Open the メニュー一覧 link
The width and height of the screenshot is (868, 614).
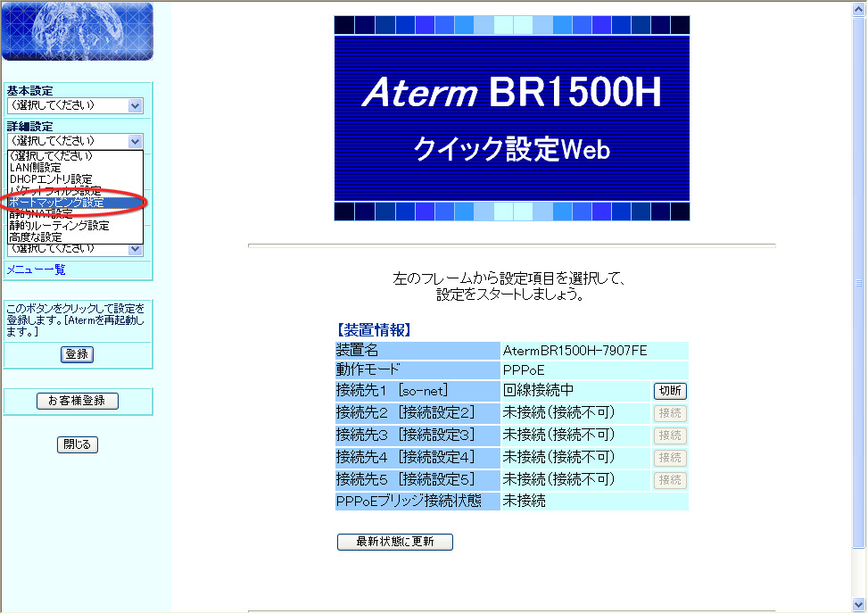[x=36, y=270]
